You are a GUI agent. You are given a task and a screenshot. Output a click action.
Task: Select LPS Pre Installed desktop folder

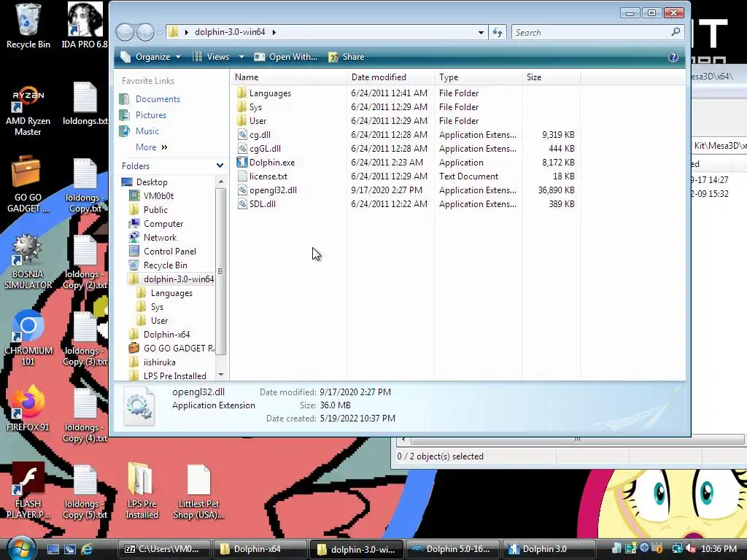coord(142,491)
